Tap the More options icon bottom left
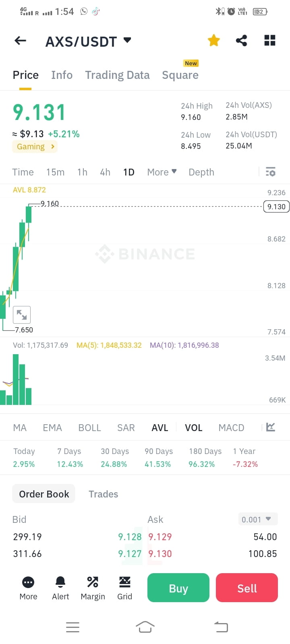290x644 pixels. (28, 588)
